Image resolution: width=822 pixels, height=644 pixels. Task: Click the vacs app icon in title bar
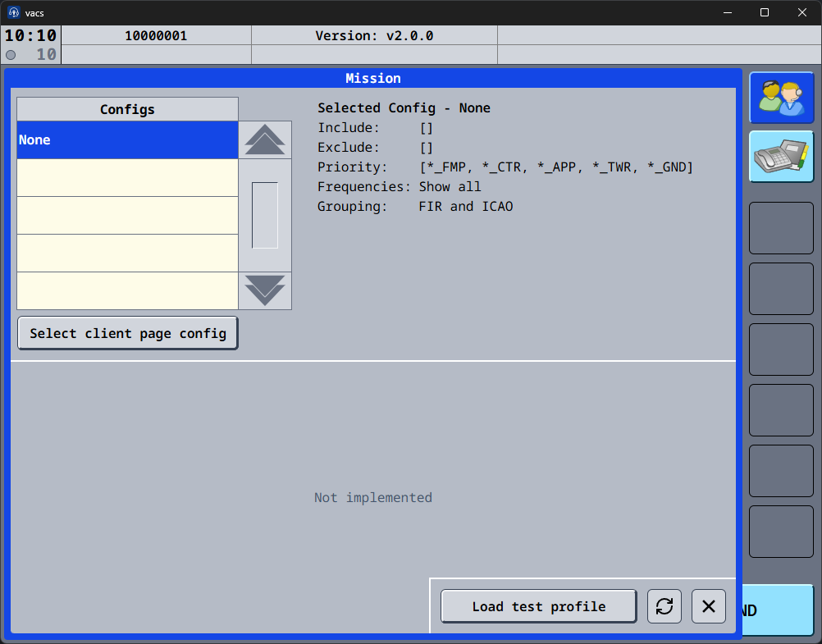pyautogui.click(x=13, y=12)
